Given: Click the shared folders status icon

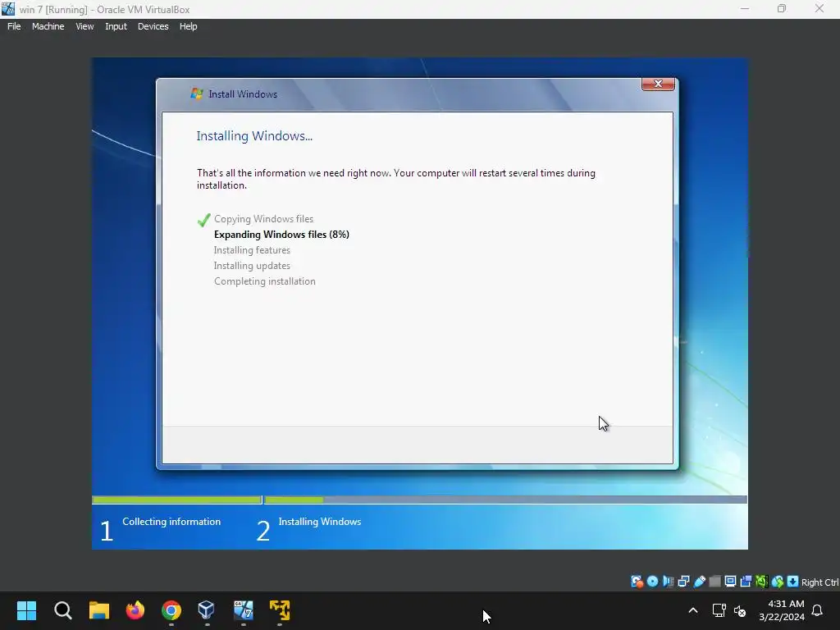Looking at the screenshot, I should click(714, 582).
